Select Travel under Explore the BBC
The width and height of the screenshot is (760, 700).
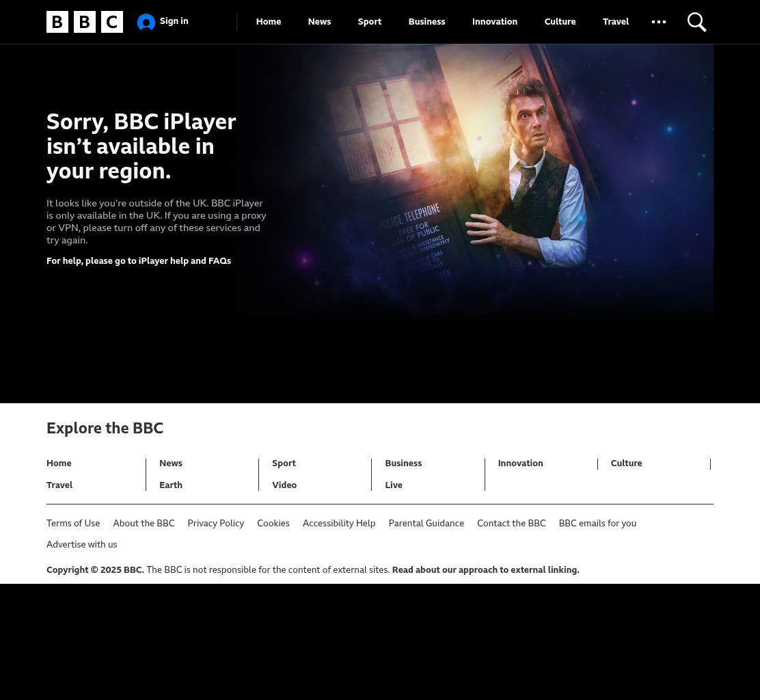point(59,485)
